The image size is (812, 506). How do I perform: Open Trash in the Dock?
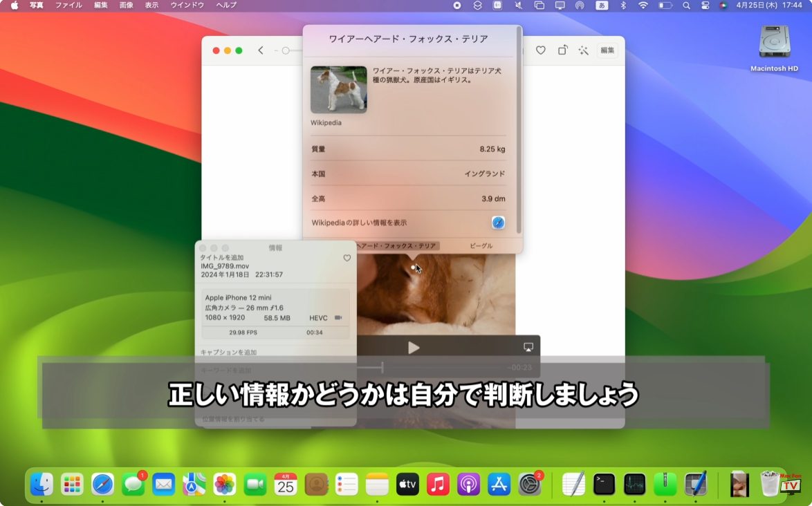[771, 485]
